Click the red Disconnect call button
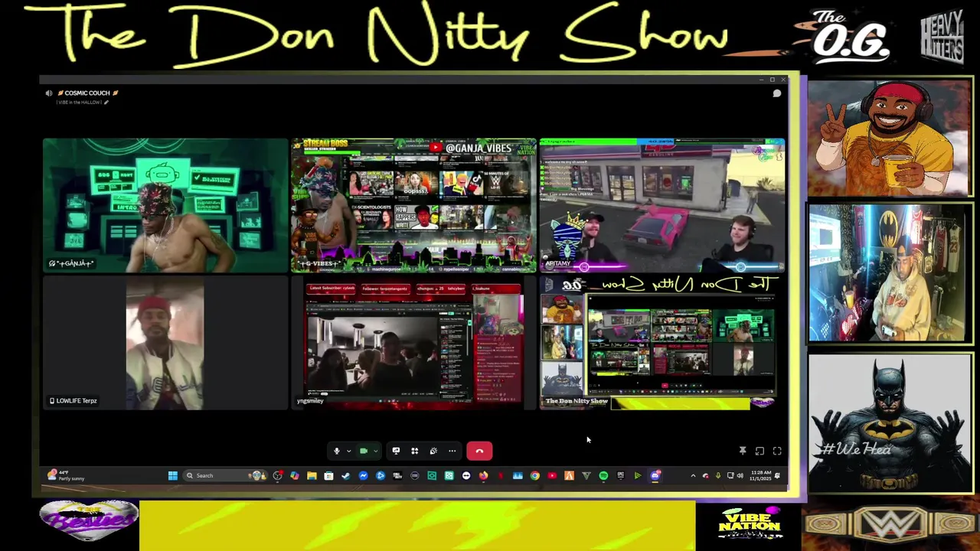 pos(479,451)
